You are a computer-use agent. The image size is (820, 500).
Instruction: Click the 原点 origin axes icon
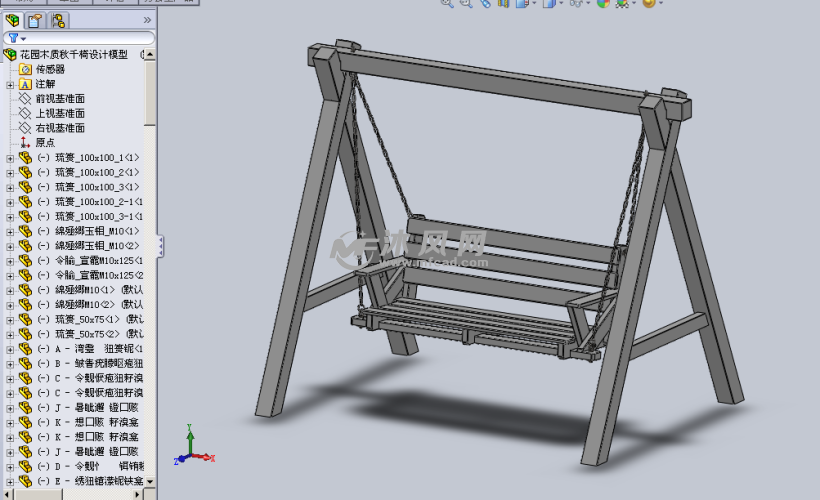click(x=25, y=142)
